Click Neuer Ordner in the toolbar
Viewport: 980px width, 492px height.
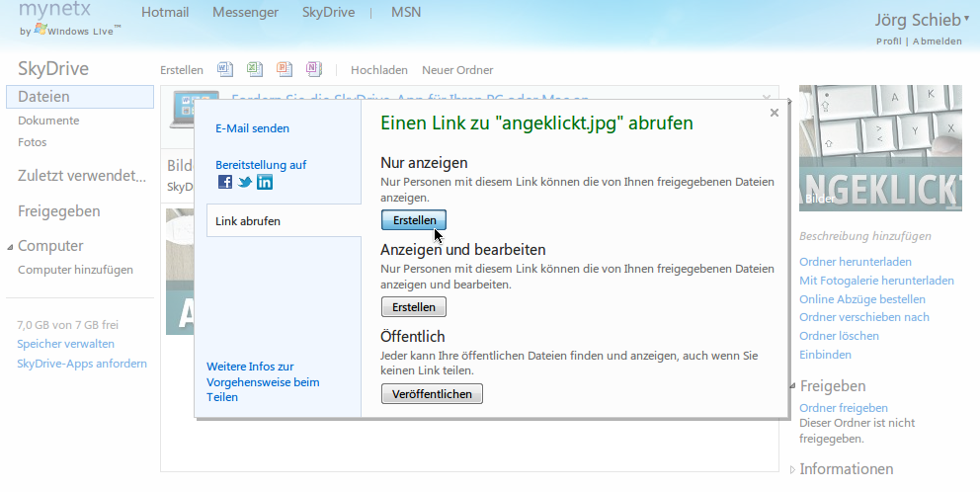click(457, 70)
